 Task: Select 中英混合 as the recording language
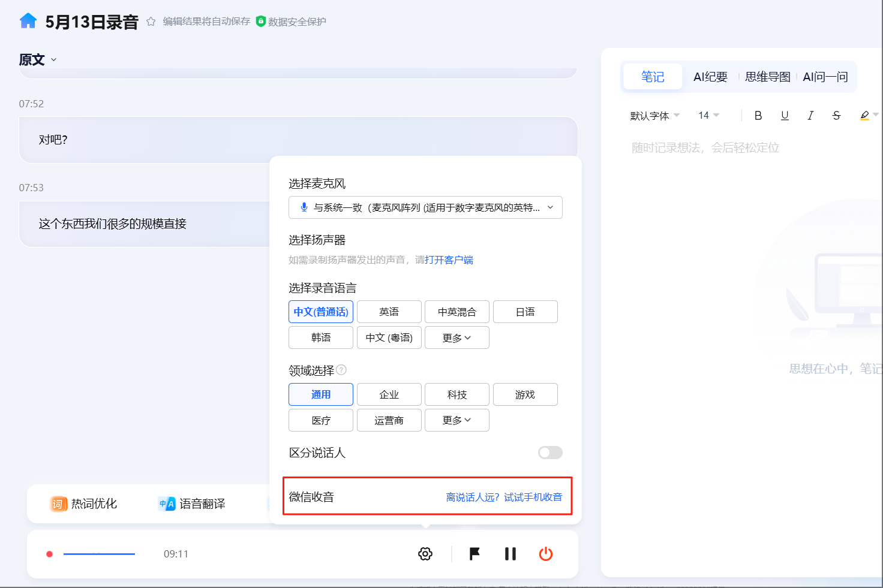click(x=457, y=312)
